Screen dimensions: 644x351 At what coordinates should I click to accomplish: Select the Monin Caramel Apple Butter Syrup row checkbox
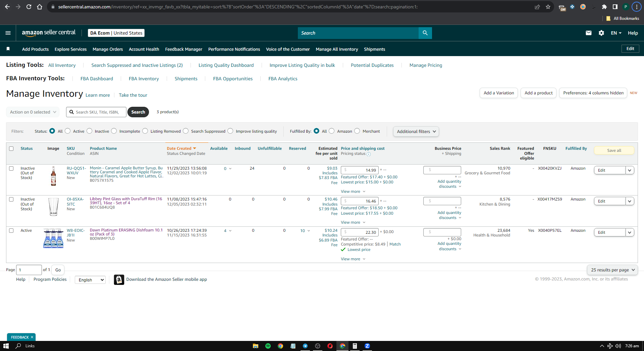click(x=11, y=168)
